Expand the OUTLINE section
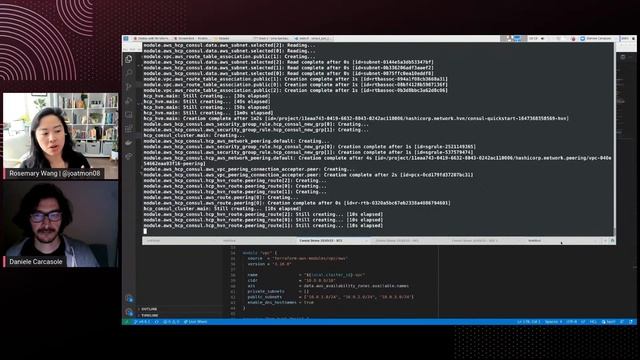Image resolution: width=640 pixels, height=360 pixels. (149, 309)
